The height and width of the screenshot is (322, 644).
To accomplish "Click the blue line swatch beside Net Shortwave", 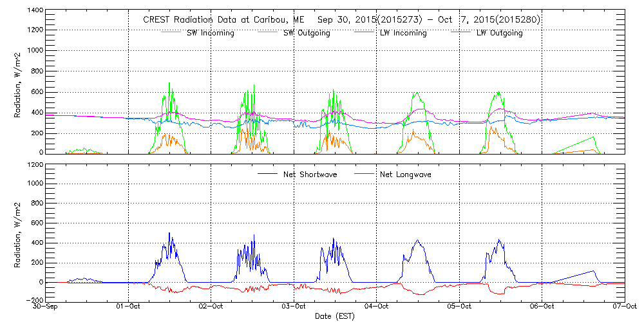I will [x=267, y=175].
